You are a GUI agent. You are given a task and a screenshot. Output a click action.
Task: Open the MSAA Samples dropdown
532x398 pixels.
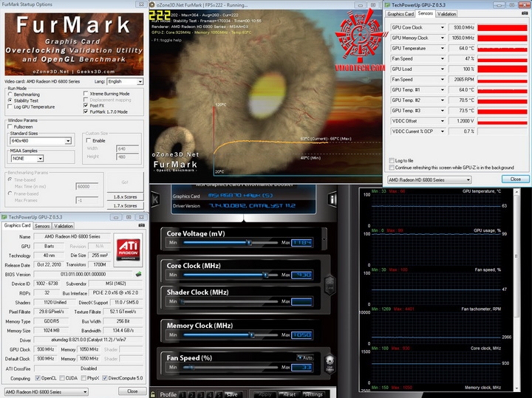coord(40,158)
